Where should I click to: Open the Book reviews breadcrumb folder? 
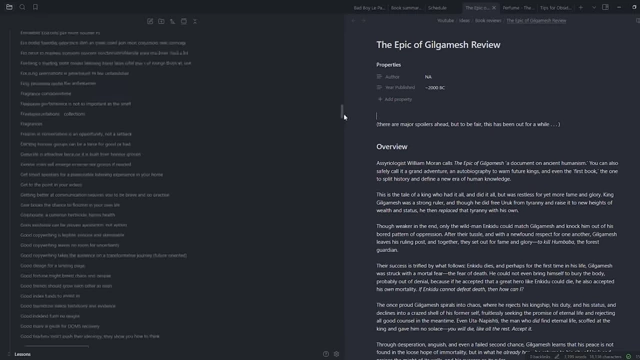[488, 20]
